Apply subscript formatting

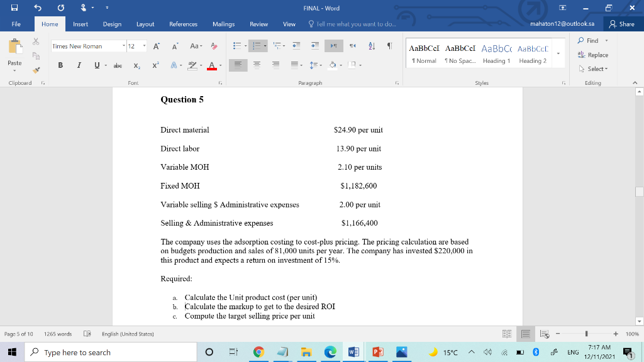(x=137, y=66)
